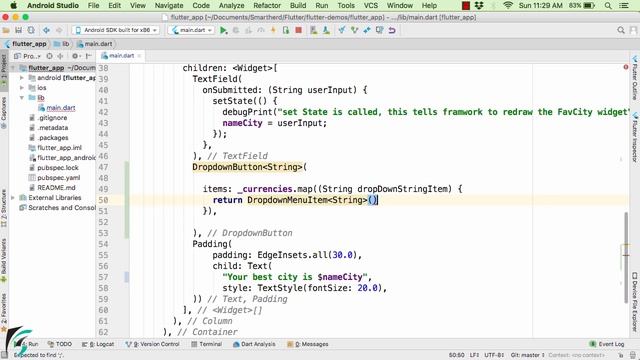Click the Forward navigation arrow in the toolbar

click(x=59, y=30)
